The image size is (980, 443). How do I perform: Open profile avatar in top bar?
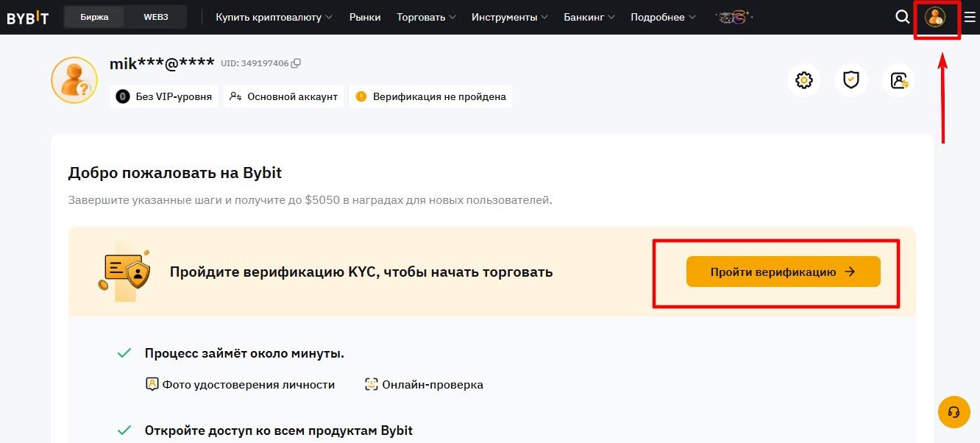click(935, 17)
